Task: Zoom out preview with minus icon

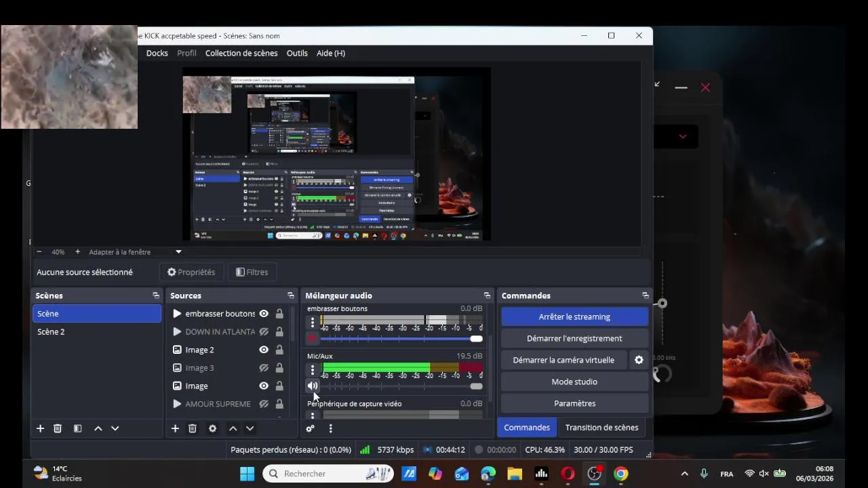Action: click(39, 251)
